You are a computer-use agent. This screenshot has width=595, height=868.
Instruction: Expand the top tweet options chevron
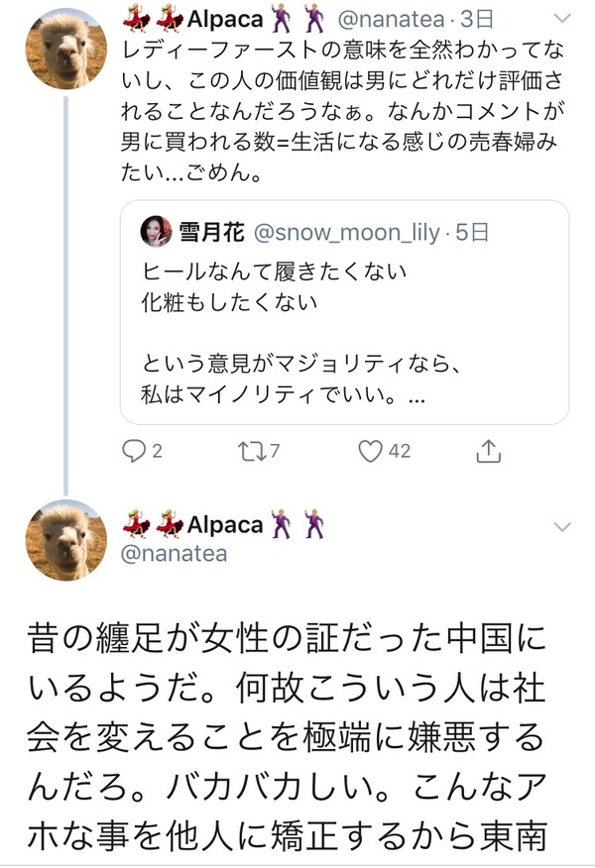(562, 19)
